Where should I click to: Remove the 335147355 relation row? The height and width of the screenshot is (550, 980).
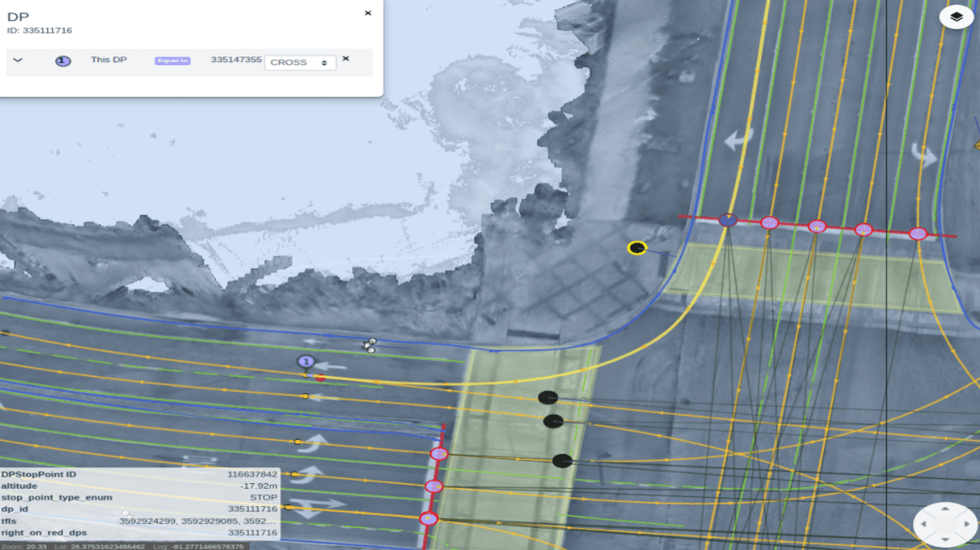tap(345, 59)
